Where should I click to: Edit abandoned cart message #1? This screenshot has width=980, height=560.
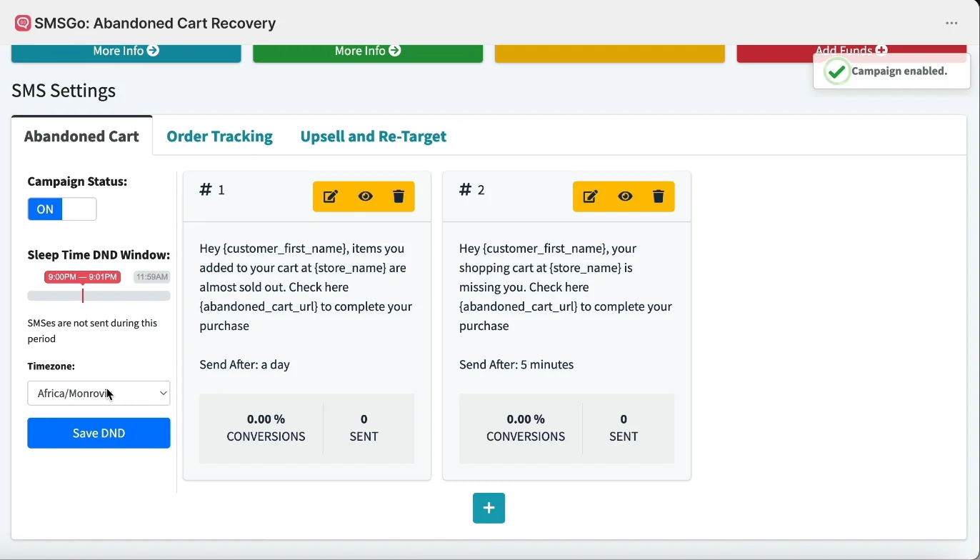click(331, 196)
